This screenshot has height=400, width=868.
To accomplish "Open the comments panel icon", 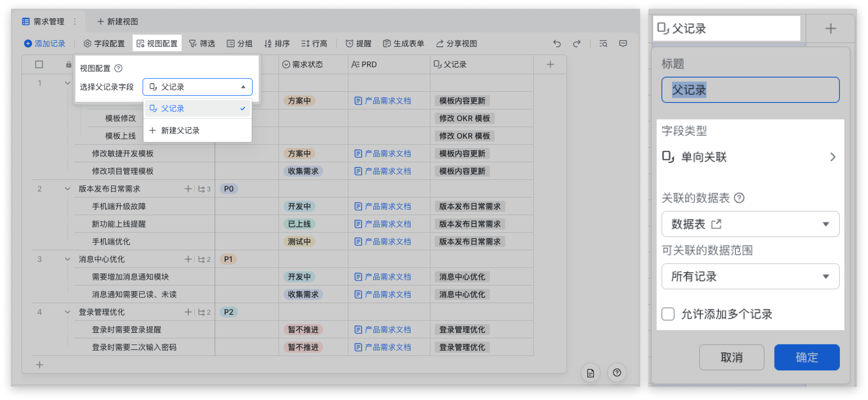I will coord(623,43).
